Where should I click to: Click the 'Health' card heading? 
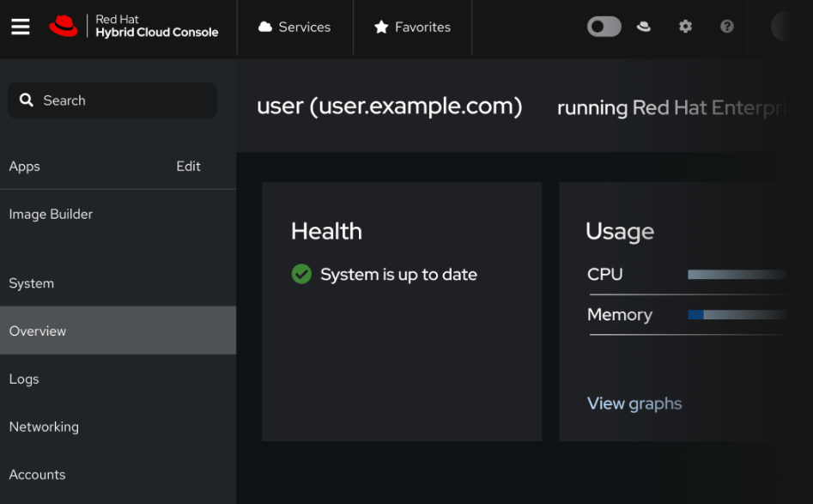326,231
